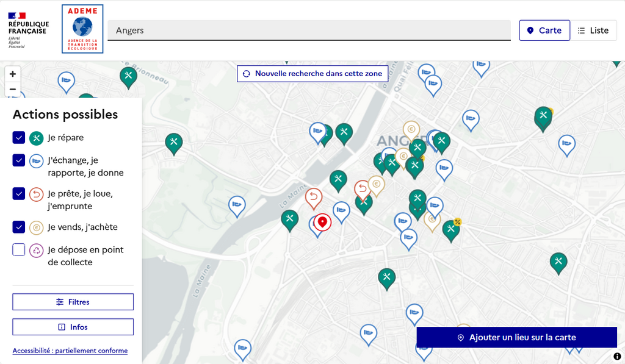Click Nouvelle recherche dans cette zone
This screenshot has height=364, width=625.
(x=312, y=74)
